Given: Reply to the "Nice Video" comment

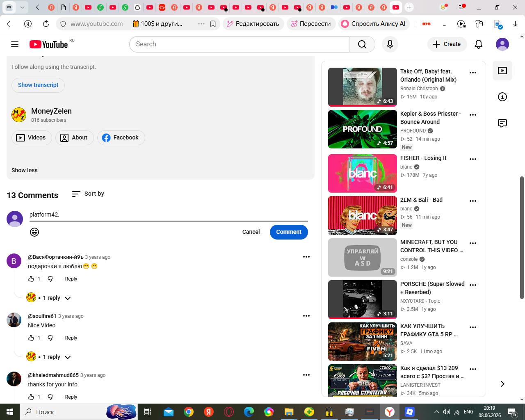Looking at the screenshot, I should coord(71,338).
